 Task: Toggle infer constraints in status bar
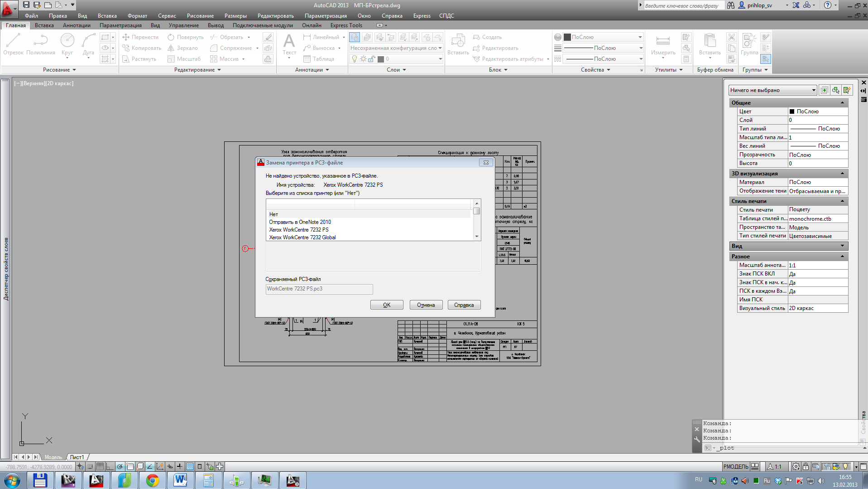point(80,466)
